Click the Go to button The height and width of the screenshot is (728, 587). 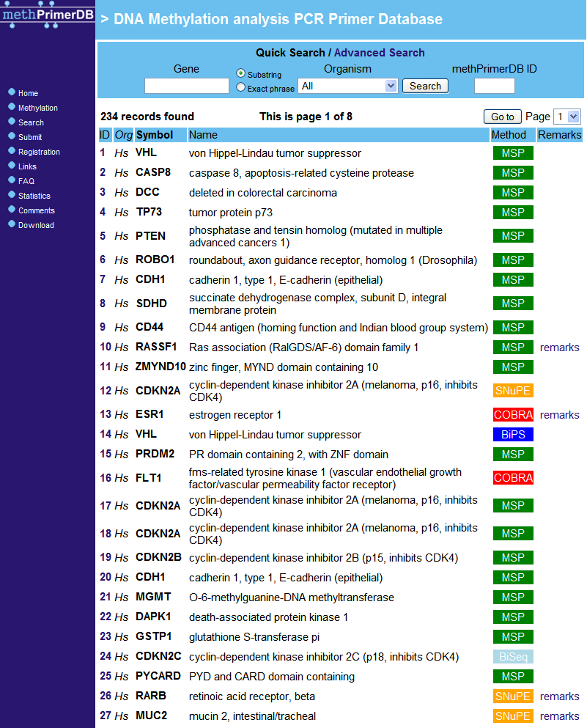click(x=502, y=117)
